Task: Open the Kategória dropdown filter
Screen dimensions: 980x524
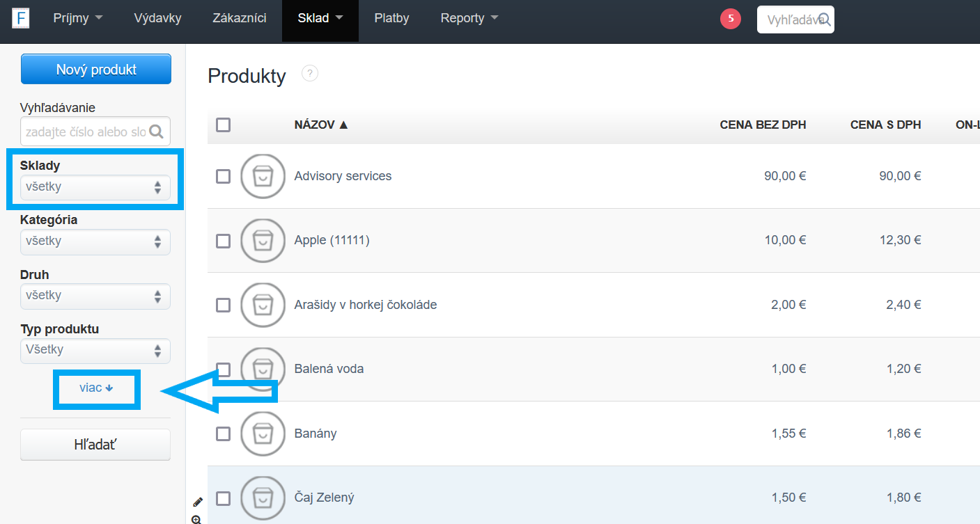Action: (x=95, y=241)
